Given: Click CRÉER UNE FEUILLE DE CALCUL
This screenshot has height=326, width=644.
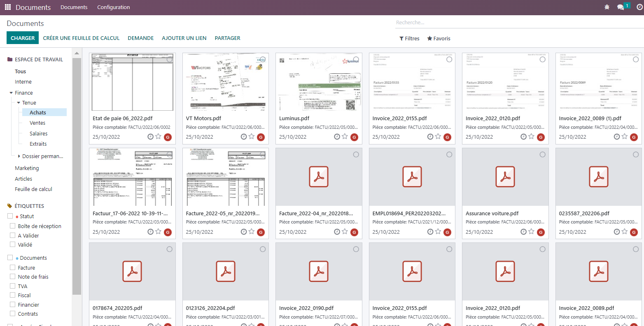Looking at the screenshot, I should click(x=81, y=38).
